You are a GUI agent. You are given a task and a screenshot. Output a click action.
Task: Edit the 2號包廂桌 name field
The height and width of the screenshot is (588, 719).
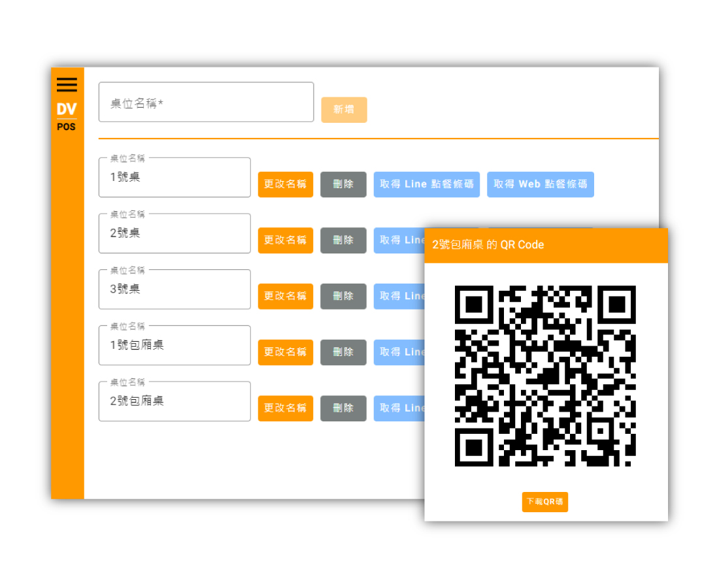175,401
